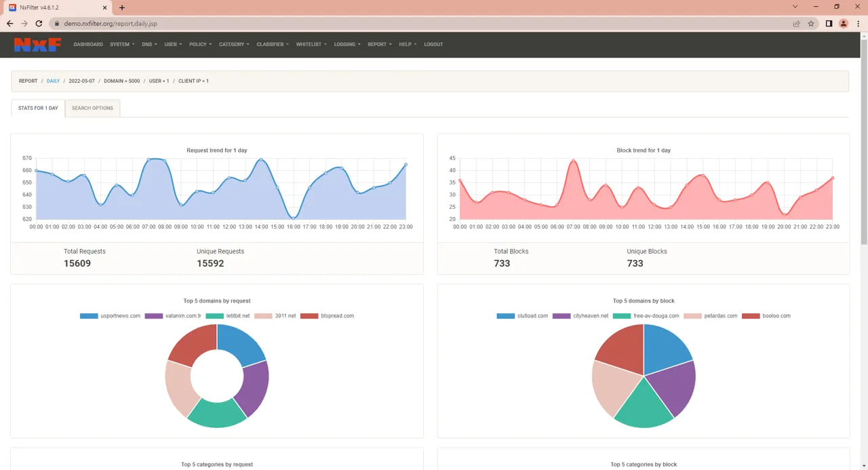The width and height of the screenshot is (868, 470).
Task: Toggle slutload.com legend in block chart
Action: (x=522, y=316)
